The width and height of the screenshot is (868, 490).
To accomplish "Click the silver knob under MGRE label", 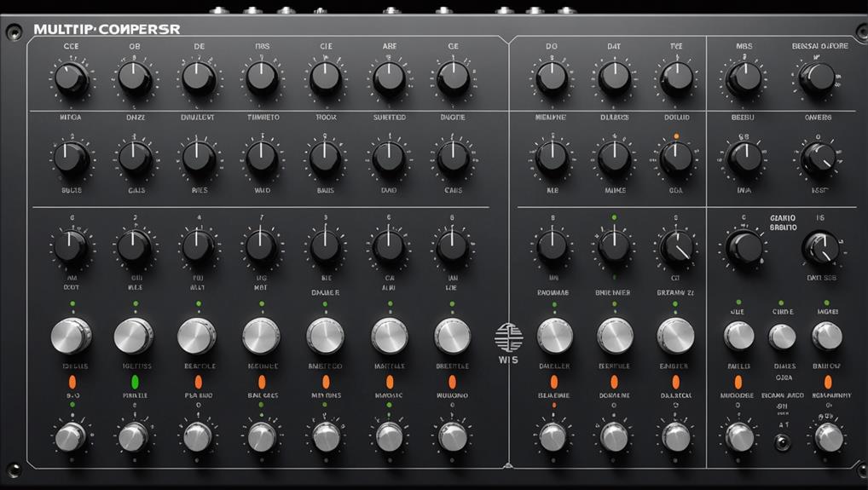I will click(x=827, y=336).
